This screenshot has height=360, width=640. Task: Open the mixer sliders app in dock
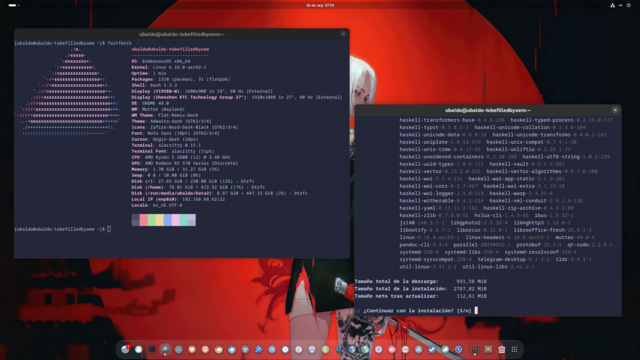coord(475,349)
